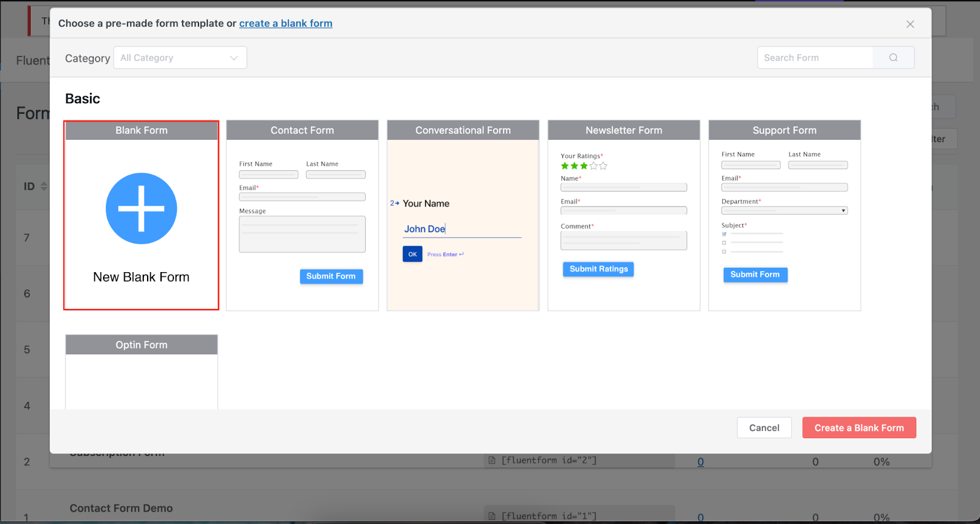Viewport: 980px width, 524px height.
Task: Click 'Contact Form Demo' in the forms list
Action: 121,508
